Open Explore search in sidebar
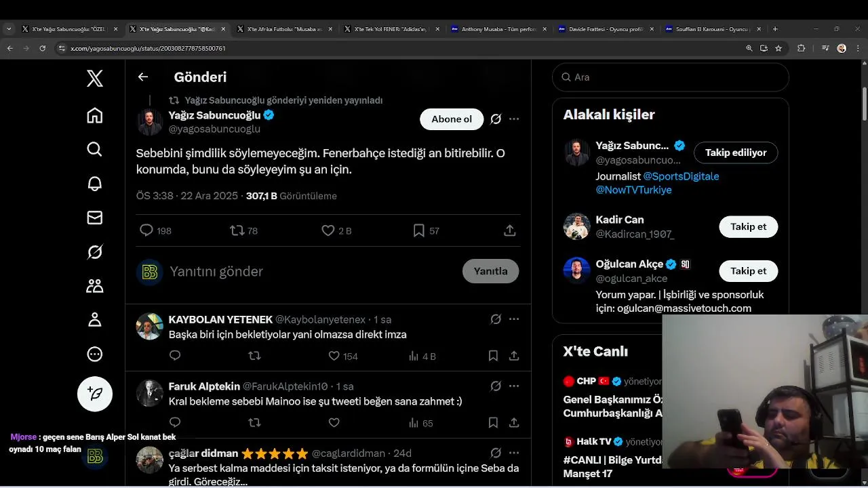This screenshot has width=868, height=488. click(x=95, y=149)
